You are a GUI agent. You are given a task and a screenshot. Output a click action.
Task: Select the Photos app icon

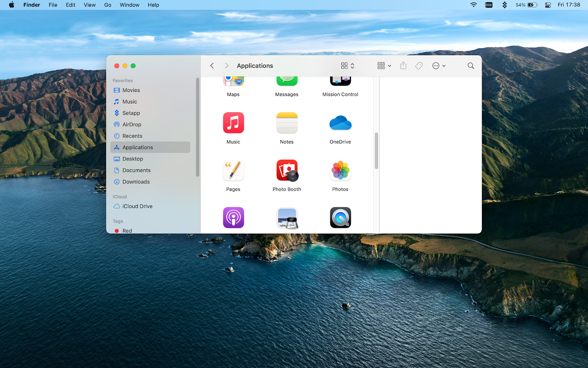(340, 170)
